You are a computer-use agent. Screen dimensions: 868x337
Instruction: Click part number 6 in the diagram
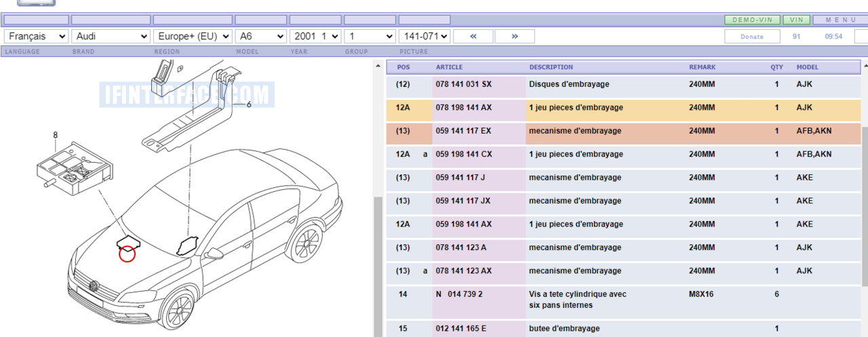pos(248,104)
